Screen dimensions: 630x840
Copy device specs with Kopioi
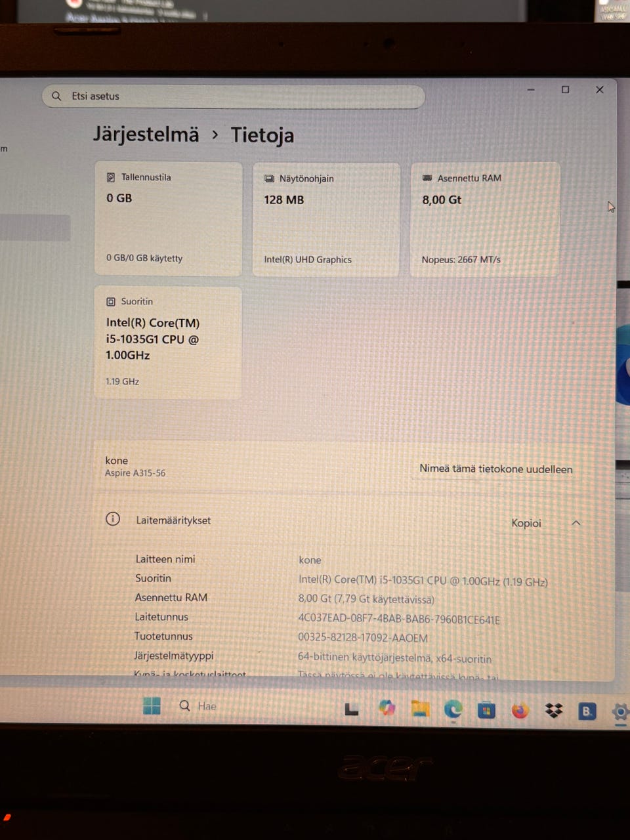click(x=526, y=523)
